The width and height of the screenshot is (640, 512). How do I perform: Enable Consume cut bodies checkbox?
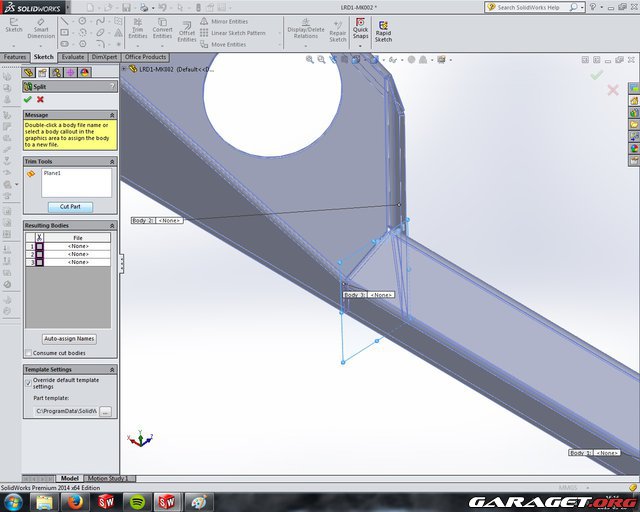tap(28, 353)
